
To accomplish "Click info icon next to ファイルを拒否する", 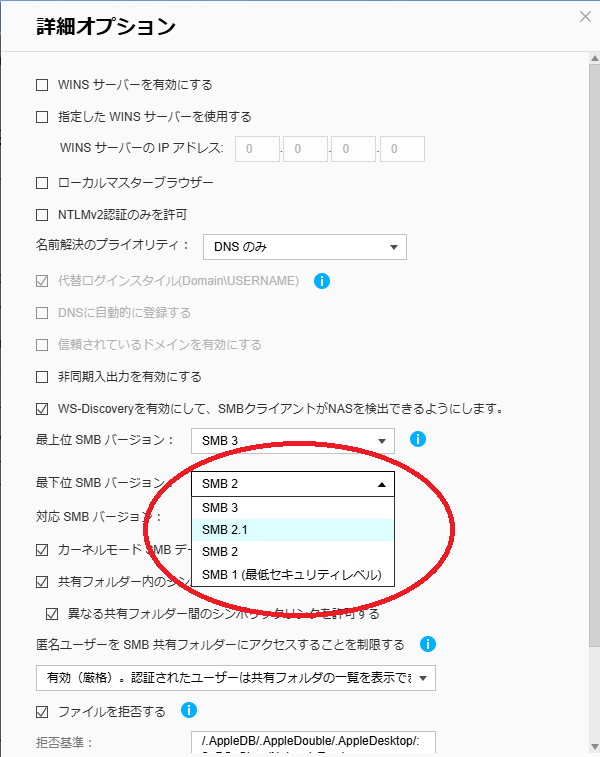I will 189,710.
